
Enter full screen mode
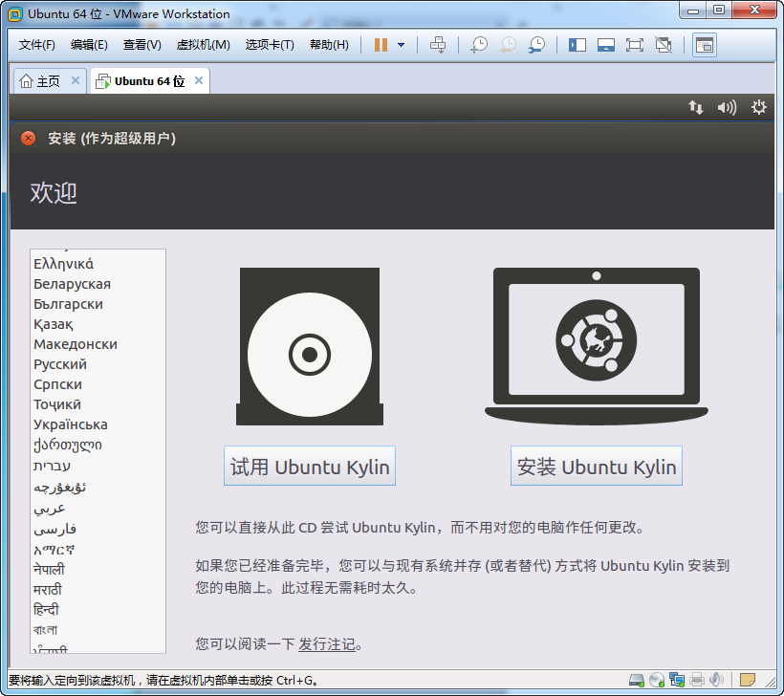click(635, 45)
